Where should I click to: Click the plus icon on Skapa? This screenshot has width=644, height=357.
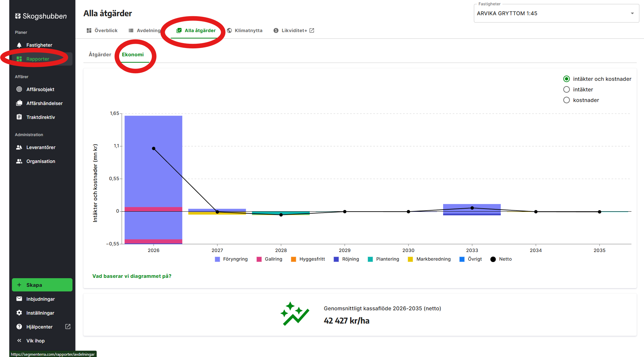[x=19, y=285]
